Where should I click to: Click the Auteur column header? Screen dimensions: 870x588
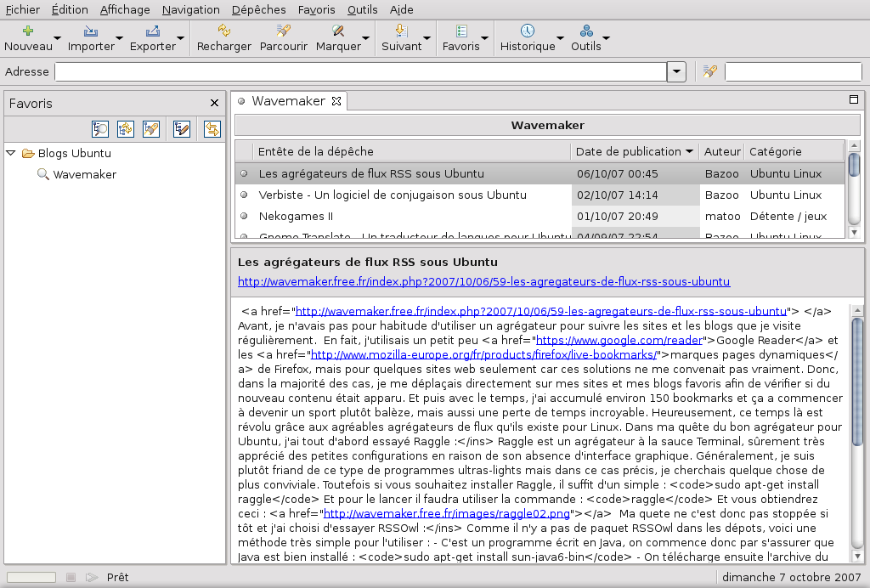coord(722,151)
